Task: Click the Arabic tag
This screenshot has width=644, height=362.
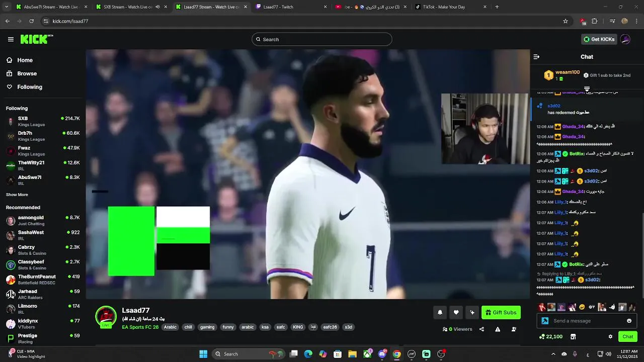Action: [170, 327]
